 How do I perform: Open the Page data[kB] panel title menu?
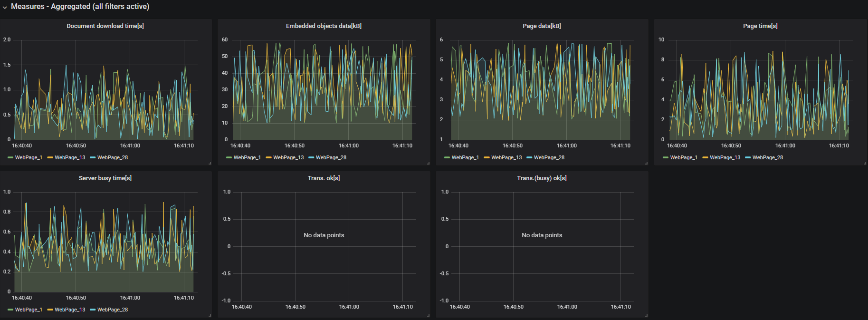click(542, 26)
